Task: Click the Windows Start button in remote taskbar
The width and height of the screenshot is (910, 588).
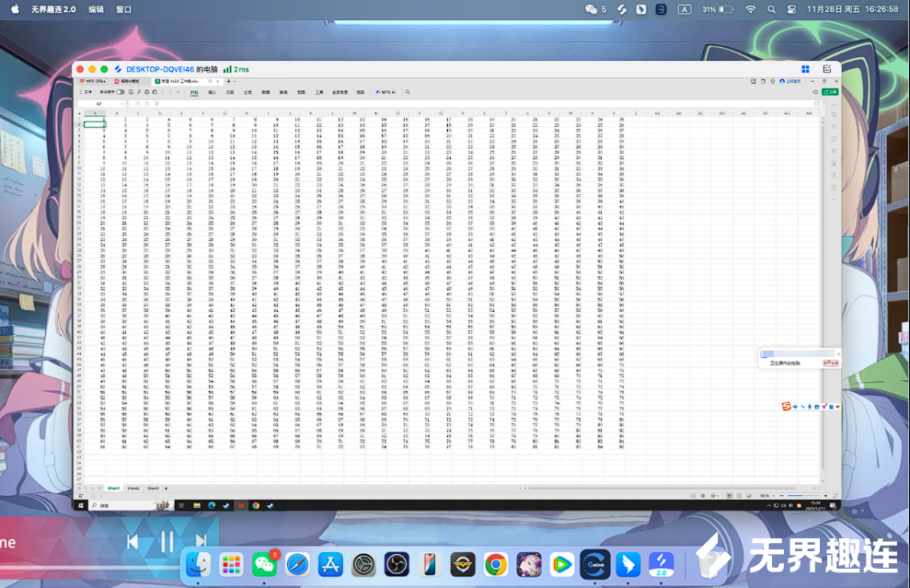Action: point(80,505)
